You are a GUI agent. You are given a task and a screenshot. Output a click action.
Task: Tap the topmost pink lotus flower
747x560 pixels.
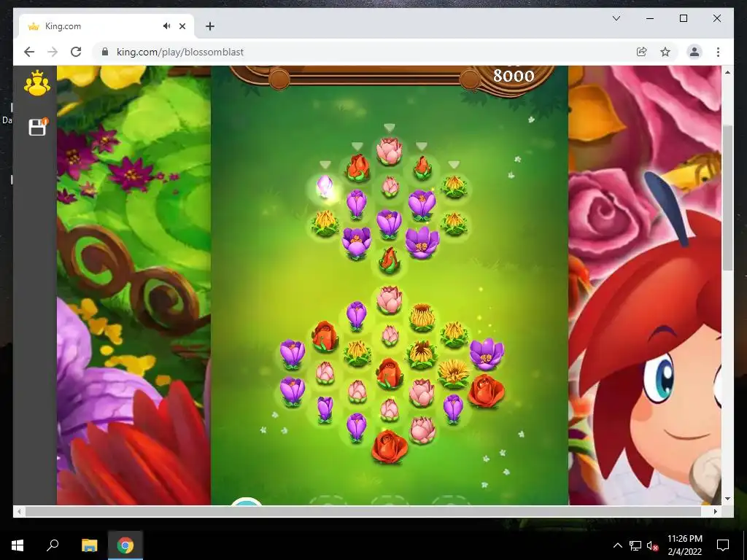tap(390, 151)
